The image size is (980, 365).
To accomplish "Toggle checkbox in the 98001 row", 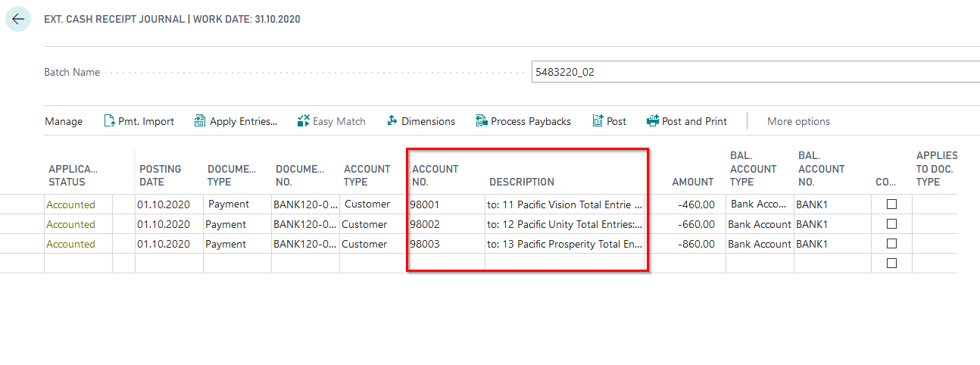I will 891,204.
